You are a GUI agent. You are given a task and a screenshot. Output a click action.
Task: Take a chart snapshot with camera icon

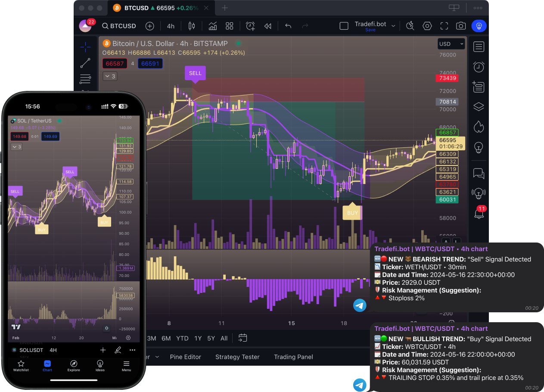point(461,26)
